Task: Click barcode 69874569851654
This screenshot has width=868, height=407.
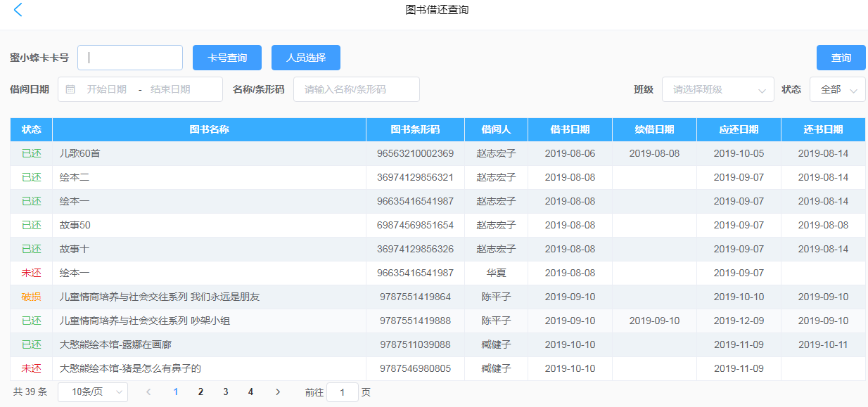Action: tap(416, 225)
